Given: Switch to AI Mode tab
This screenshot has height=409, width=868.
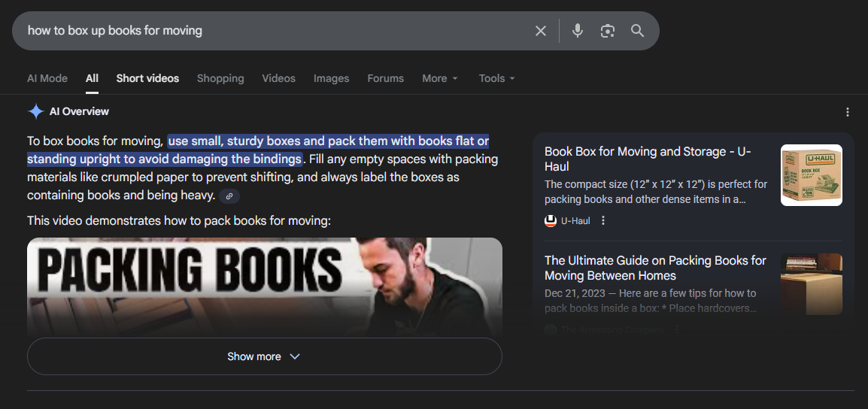Looking at the screenshot, I should click(x=47, y=79).
